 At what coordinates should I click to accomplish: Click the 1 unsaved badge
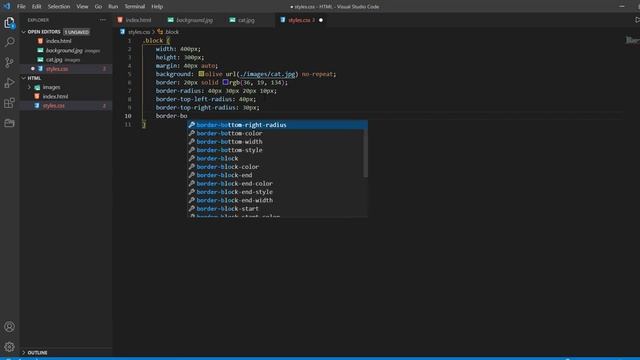coord(77,32)
